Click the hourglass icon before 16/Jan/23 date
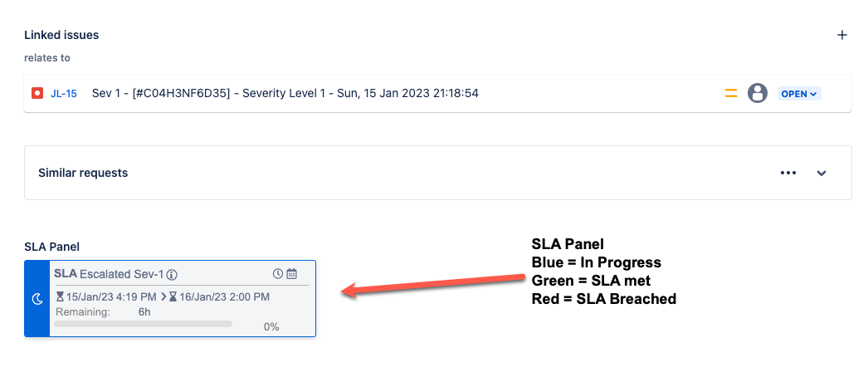Image resolution: width=868 pixels, height=377 pixels. (173, 296)
